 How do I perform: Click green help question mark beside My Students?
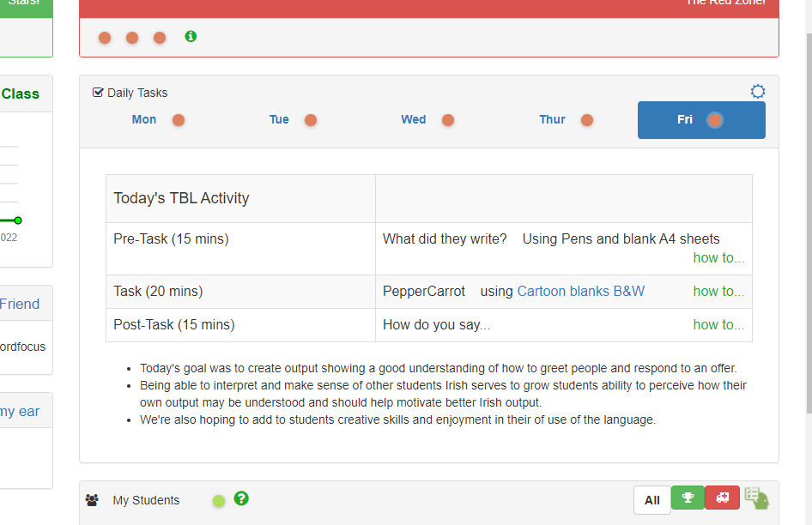241,498
